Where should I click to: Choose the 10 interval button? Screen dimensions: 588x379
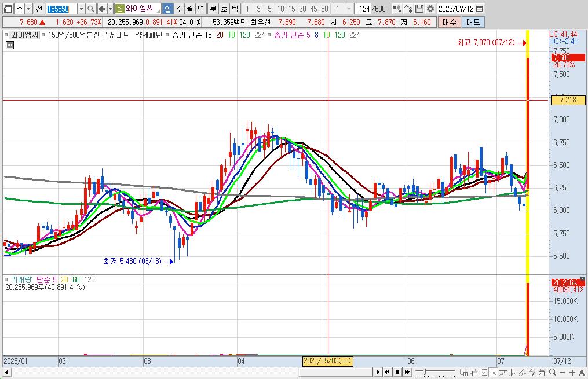tap(280, 8)
